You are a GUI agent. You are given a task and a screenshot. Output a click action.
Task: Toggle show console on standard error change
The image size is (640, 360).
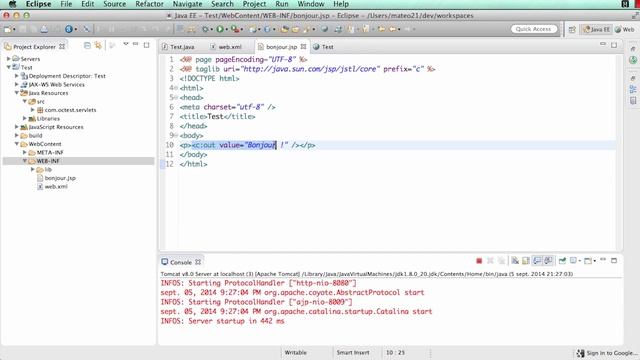click(548, 261)
